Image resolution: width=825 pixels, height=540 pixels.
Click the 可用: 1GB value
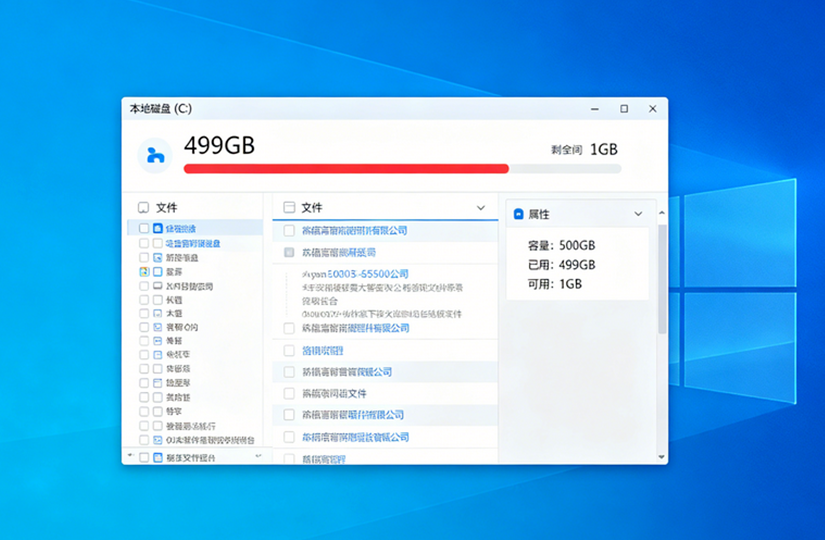(x=555, y=284)
